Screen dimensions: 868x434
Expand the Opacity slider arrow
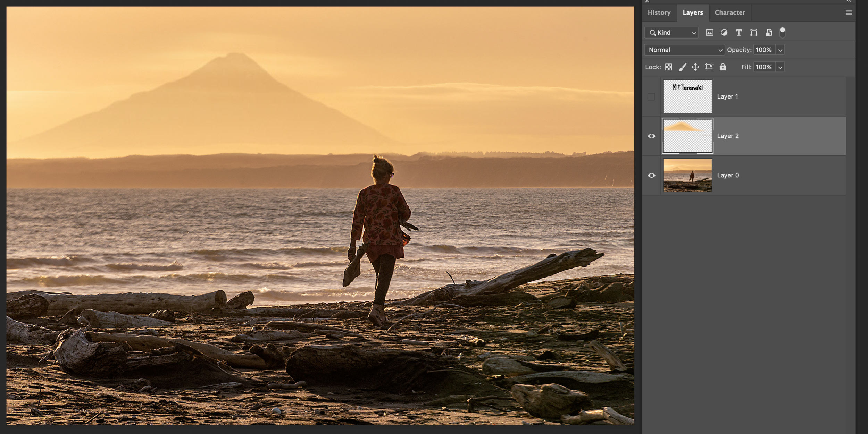pos(780,50)
